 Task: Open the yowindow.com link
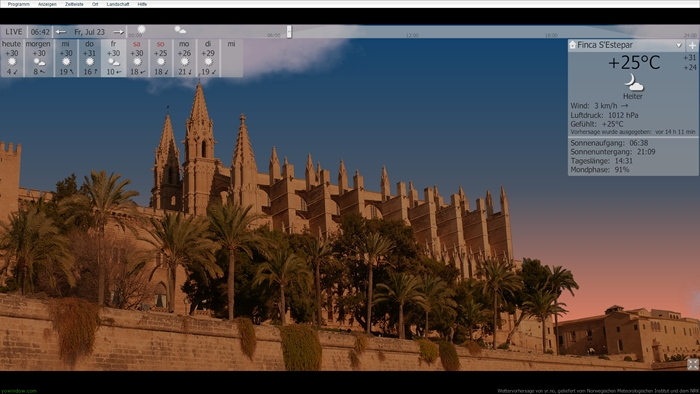pos(19,391)
